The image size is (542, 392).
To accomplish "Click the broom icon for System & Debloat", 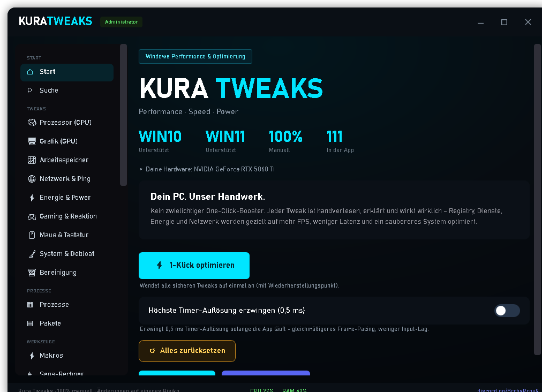I will 32,254.
